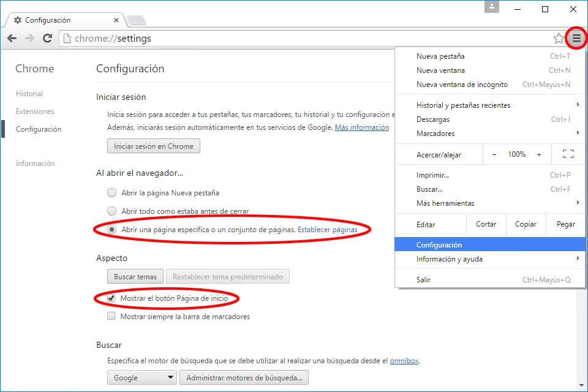Zoom in with the plus button

539,154
